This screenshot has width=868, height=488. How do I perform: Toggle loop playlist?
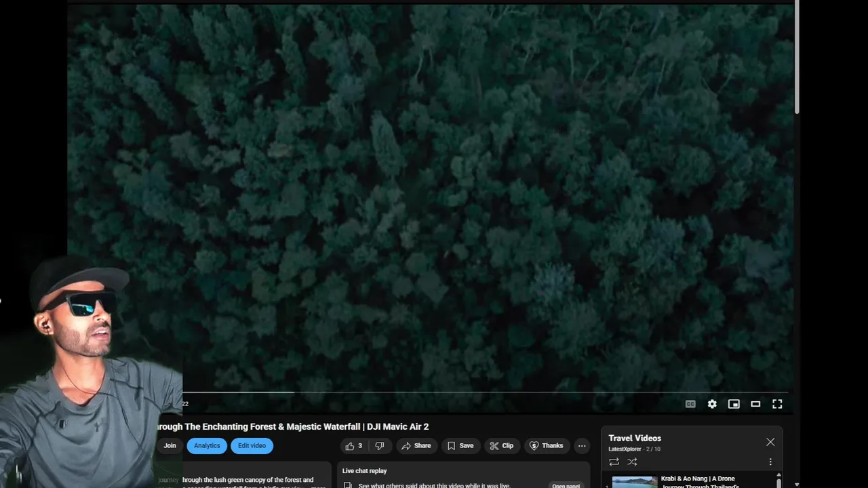[614, 462]
